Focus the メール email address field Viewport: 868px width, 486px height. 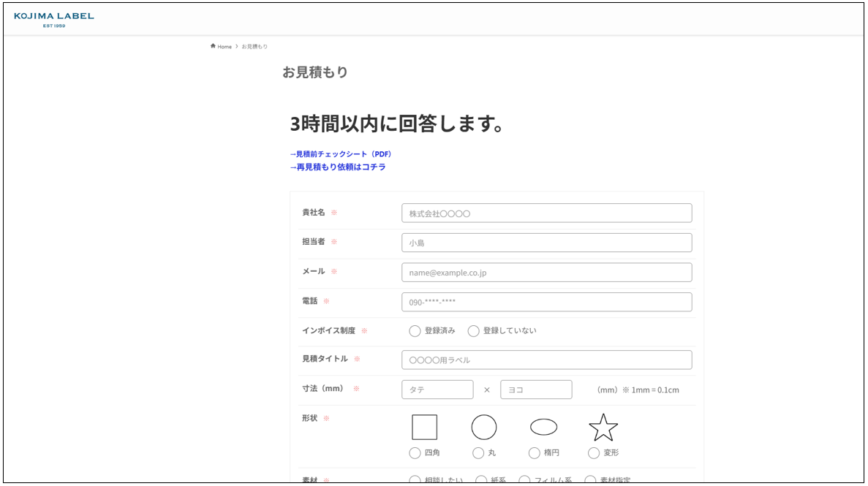(546, 273)
